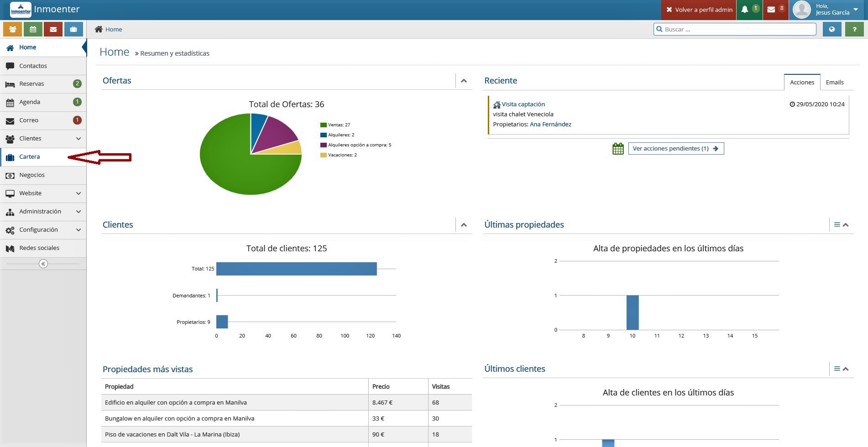Click the Correo badge showing 1
This screenshot has width=868, height=447.
point(77,120)
